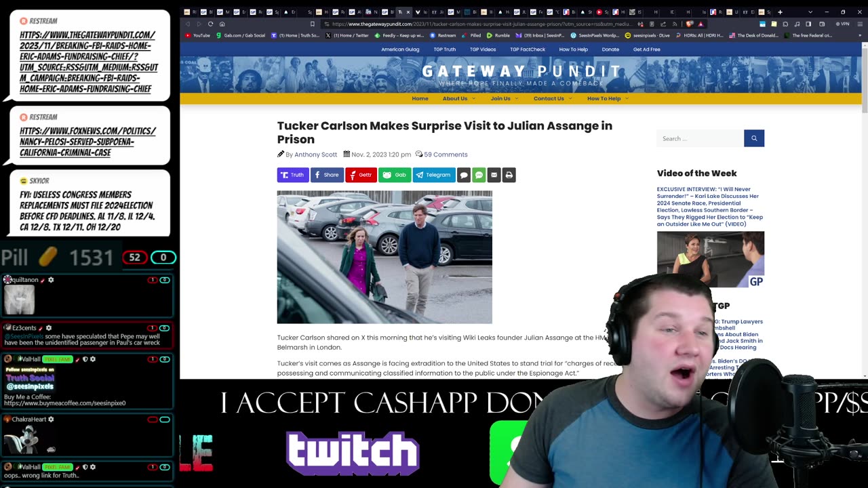Click the browser home icon
The width and height of the screenshot is (868, 488).
pyautogui.click(x=222, y=24)
